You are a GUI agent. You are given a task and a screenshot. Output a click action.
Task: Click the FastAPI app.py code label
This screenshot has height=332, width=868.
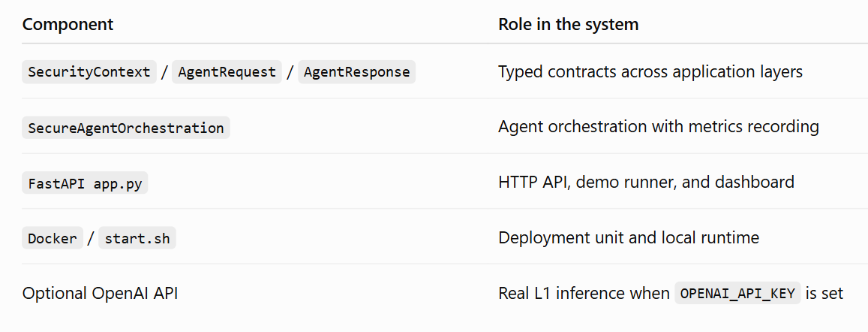pos(86,183)
